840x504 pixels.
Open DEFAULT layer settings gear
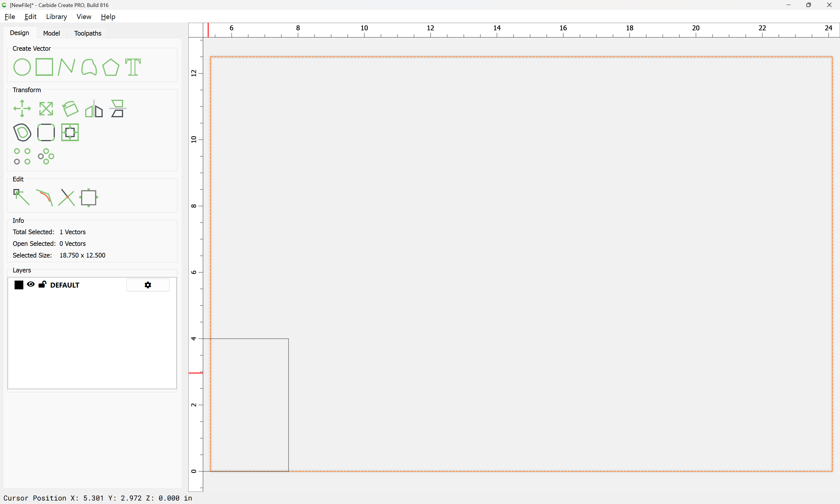click(148, 285)
